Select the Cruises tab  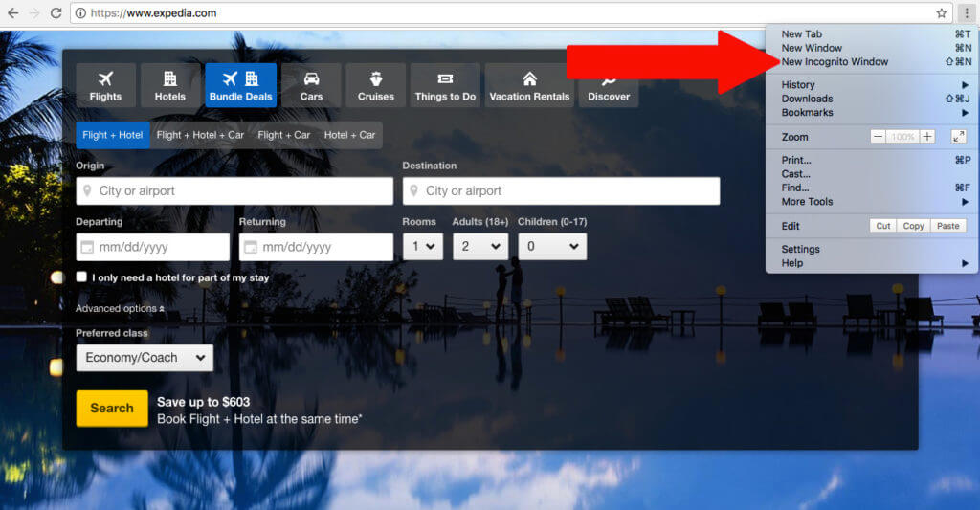pyautogui.click(x=376, y=85)
